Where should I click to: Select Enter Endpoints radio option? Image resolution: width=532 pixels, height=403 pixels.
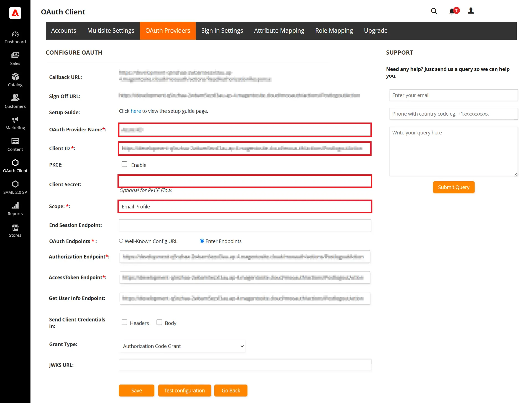202,241
